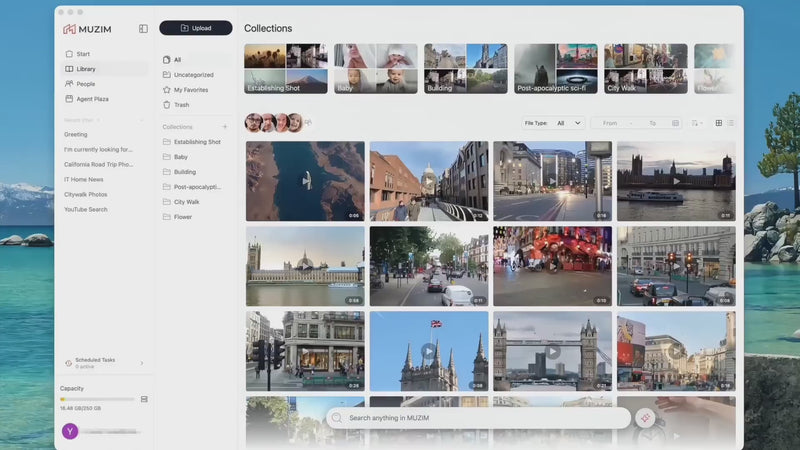Viewport: 800px width, 450px height.
Task: Click the Library book icon
Action: click(69, 69)
